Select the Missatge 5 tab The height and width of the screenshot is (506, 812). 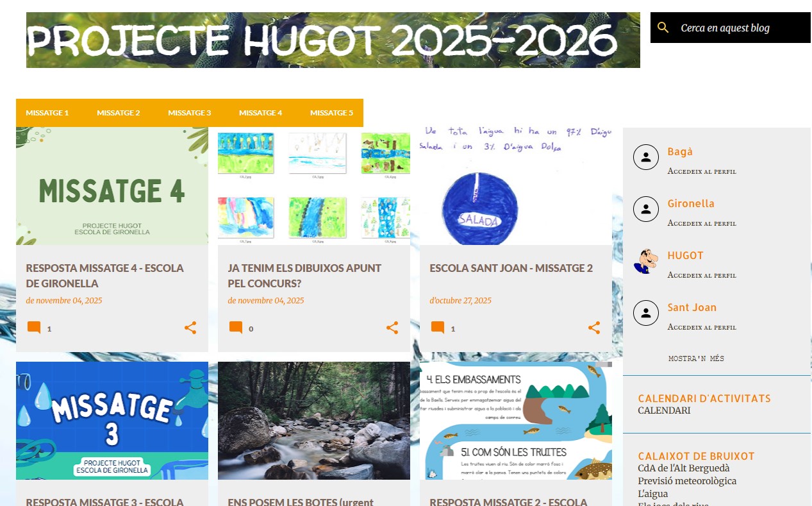(331, 113)
